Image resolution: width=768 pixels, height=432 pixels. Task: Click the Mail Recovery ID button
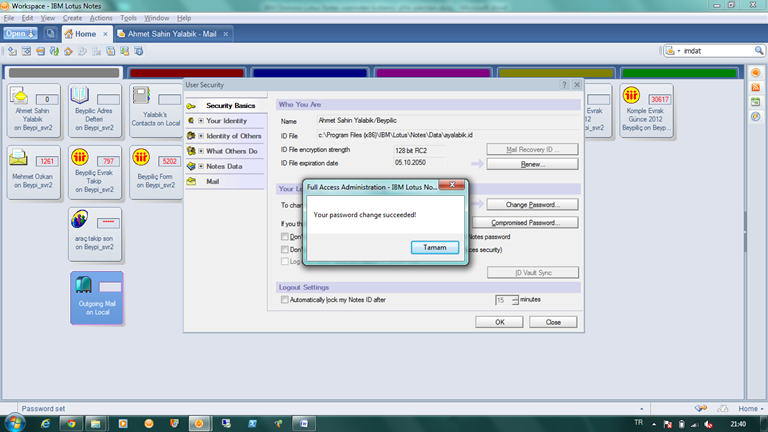click(x=532, y=149)
